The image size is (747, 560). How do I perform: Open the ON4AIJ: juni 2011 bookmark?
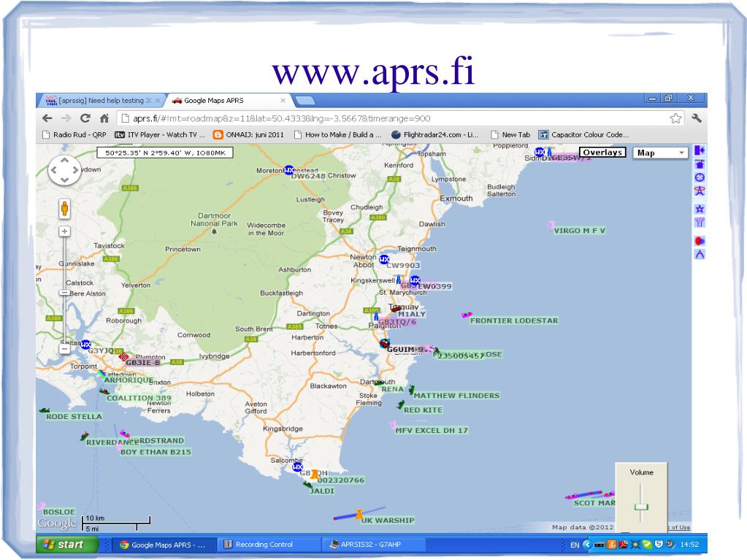248,135
